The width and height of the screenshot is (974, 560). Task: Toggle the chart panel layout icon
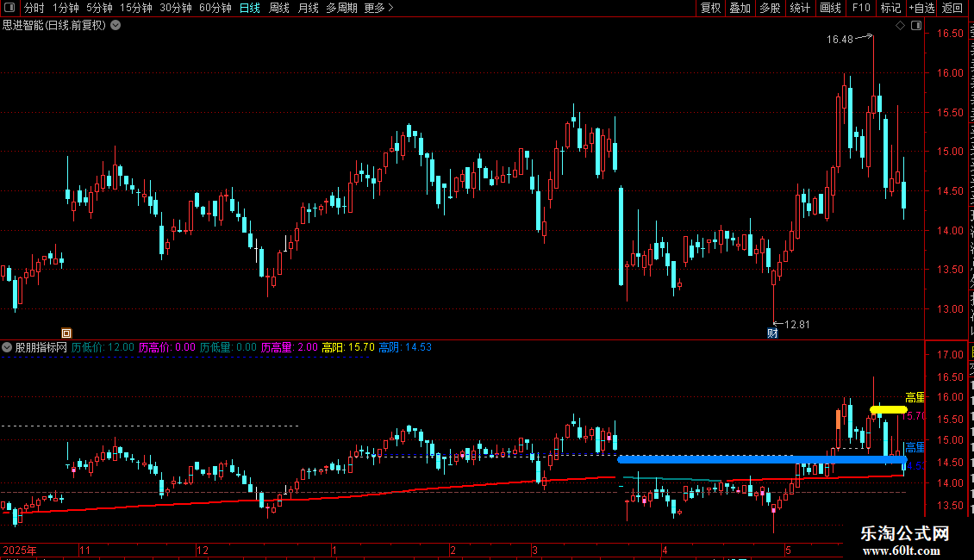(916, 26)
